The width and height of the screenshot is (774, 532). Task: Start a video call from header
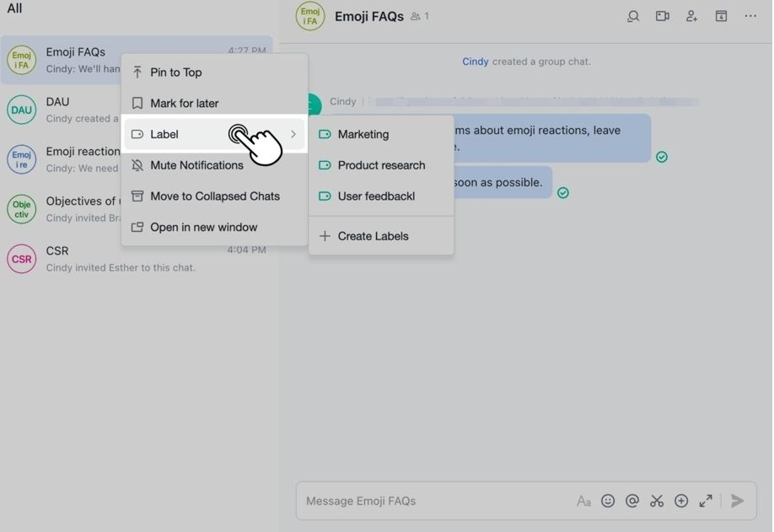663,16
